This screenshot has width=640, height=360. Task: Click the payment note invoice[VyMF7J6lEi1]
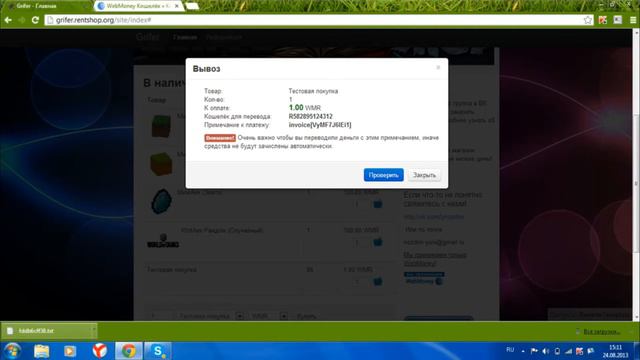[x=320, y=125]
